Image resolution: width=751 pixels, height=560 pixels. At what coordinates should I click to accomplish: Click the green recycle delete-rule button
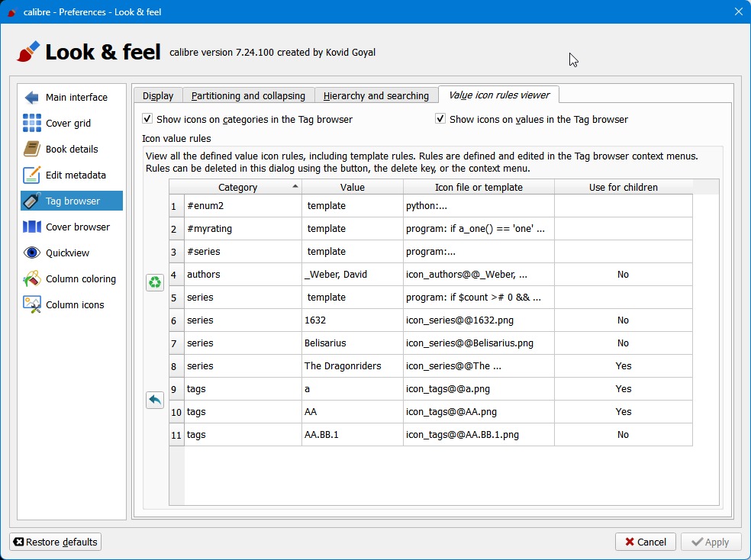pos(155,282)
